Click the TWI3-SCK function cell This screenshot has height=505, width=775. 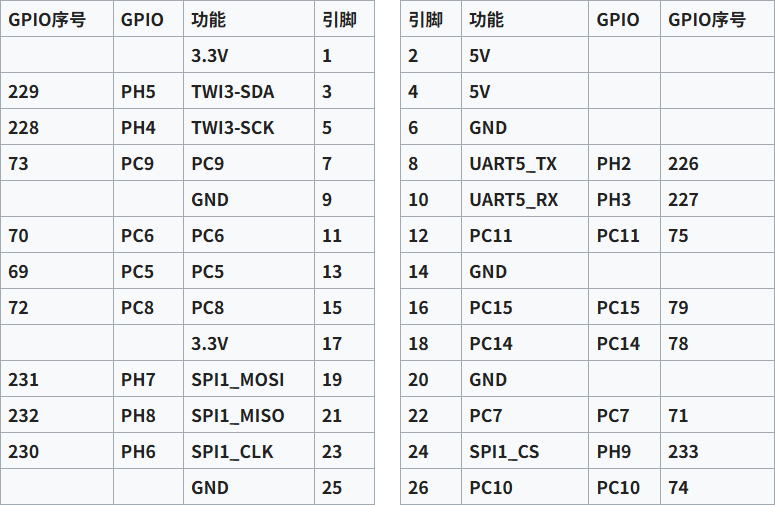point(232,128)
